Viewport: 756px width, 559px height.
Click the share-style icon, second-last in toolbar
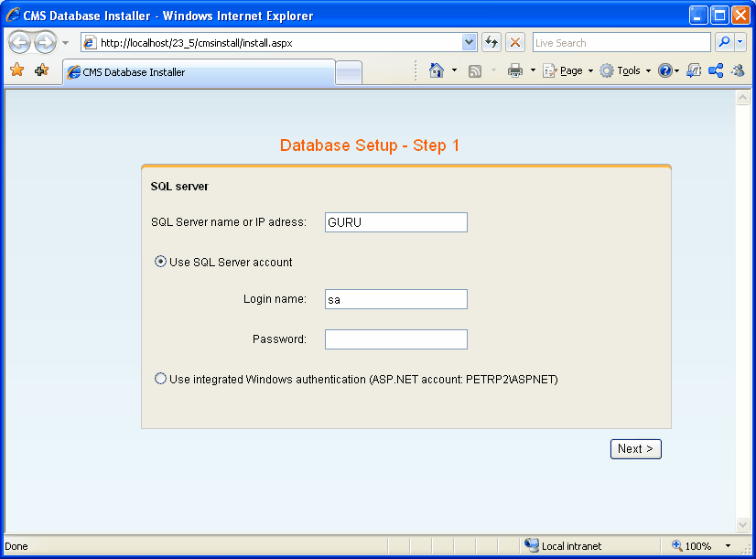(x=716, y=70)
